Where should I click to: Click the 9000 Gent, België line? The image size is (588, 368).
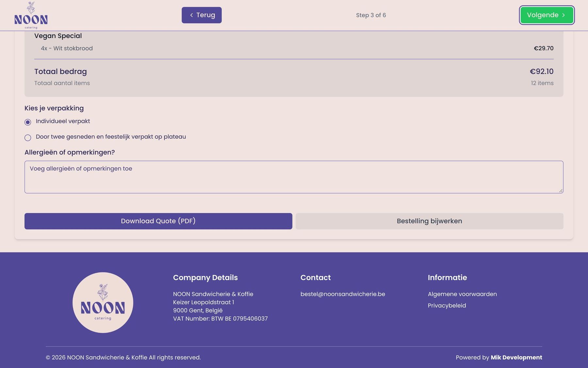tap(198, 310)
